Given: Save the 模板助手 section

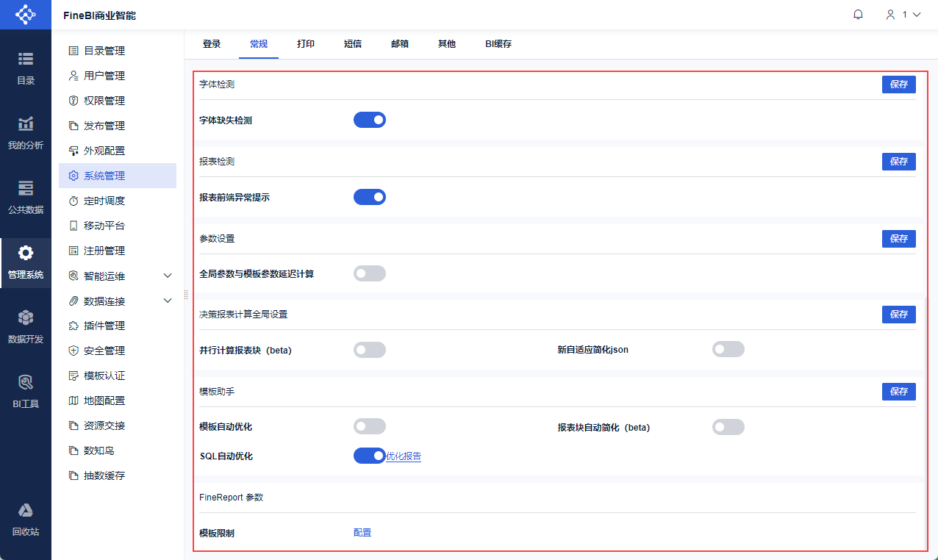Looking at the screenshot, I should tap(899, 392).
